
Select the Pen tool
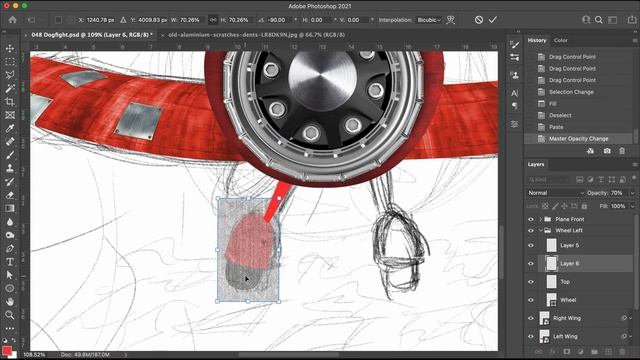(10, 248)
